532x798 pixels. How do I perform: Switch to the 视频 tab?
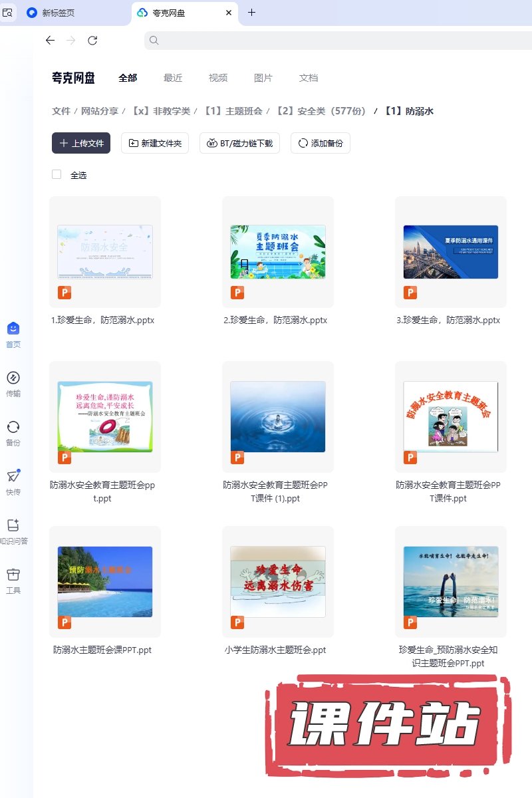(218, 78)
